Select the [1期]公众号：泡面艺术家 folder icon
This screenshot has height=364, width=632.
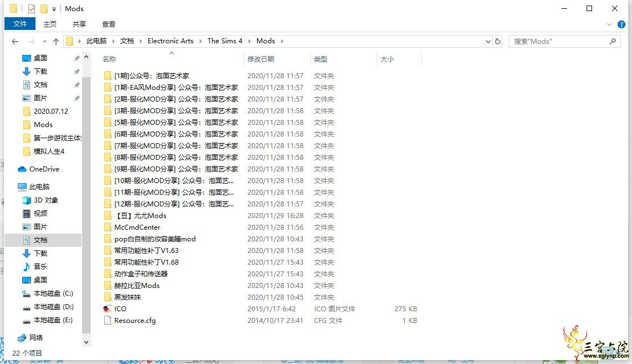pos(108,76)
